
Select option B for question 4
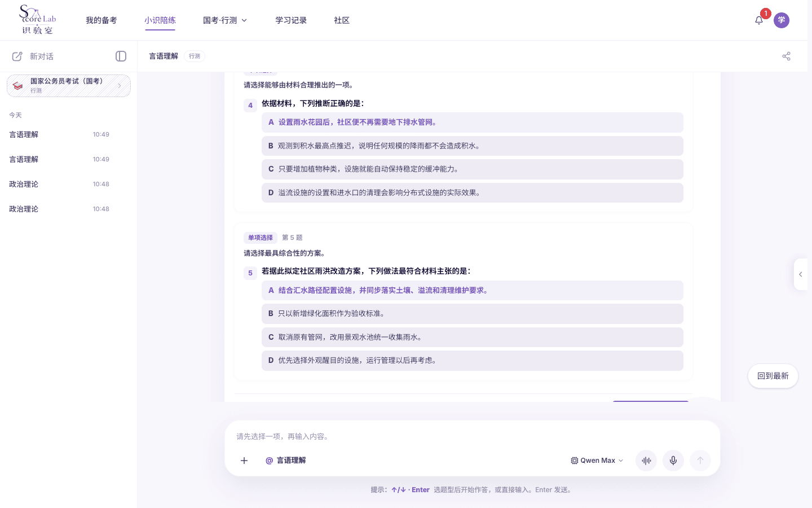click(x=473, y=146)
